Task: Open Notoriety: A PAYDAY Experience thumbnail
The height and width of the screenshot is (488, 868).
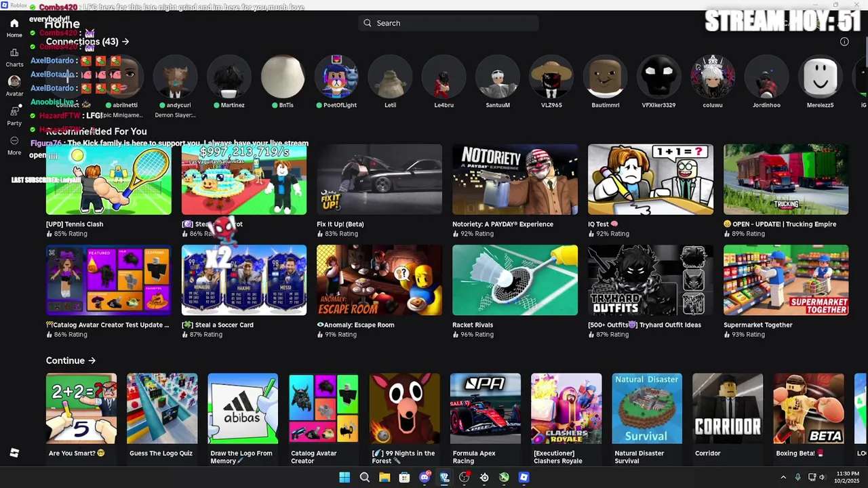Action: [x=515, y=180]
